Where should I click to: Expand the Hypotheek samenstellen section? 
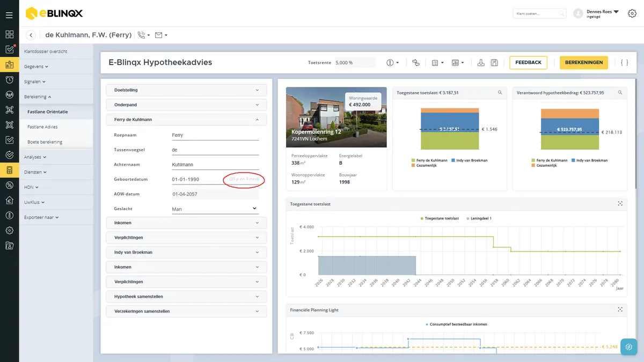[186, 297]
